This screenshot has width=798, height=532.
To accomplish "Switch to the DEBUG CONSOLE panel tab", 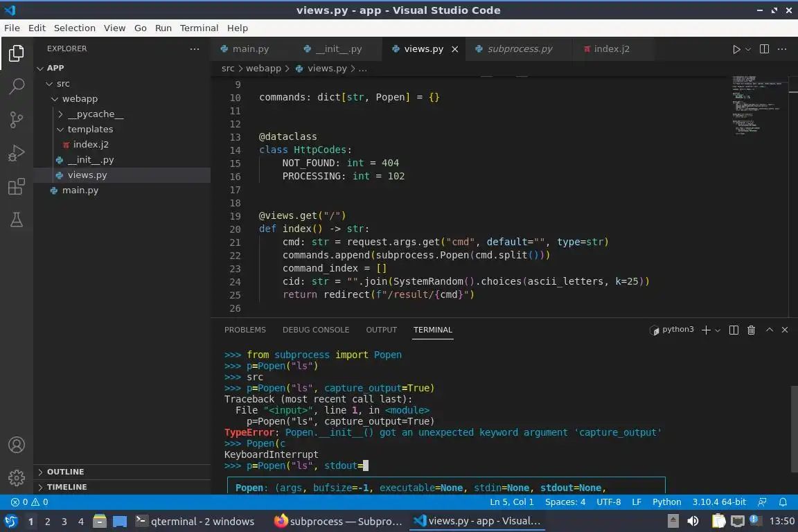I will coord(316,330).
